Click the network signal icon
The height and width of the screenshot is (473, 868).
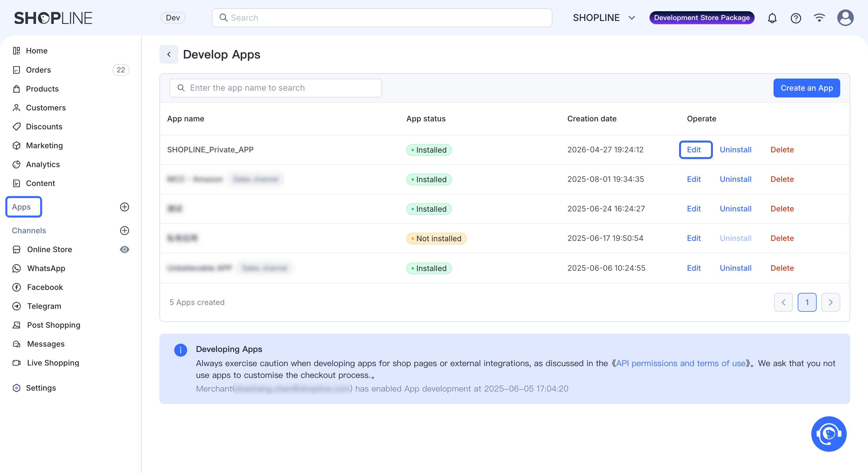[x=819, y=17]
